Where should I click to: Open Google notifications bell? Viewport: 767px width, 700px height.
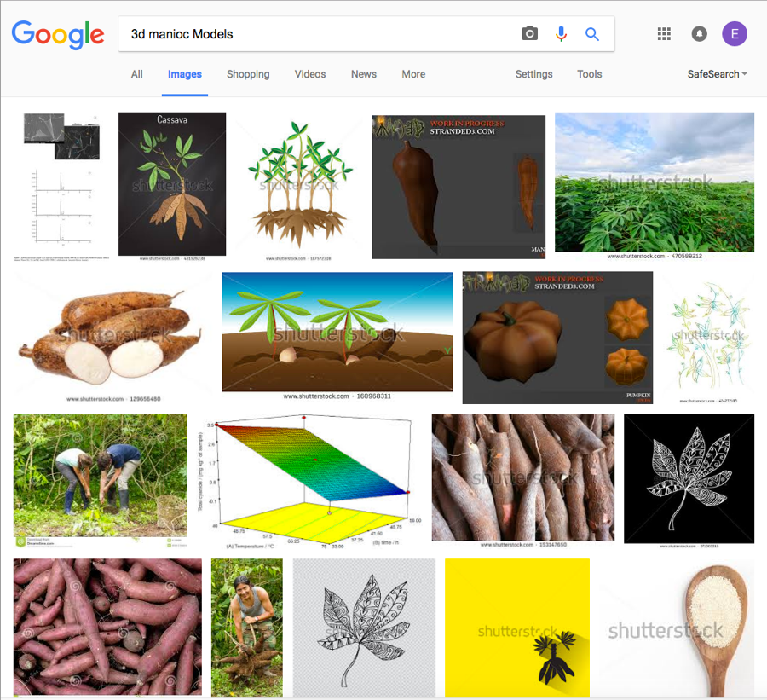click(x=699, y=34)
